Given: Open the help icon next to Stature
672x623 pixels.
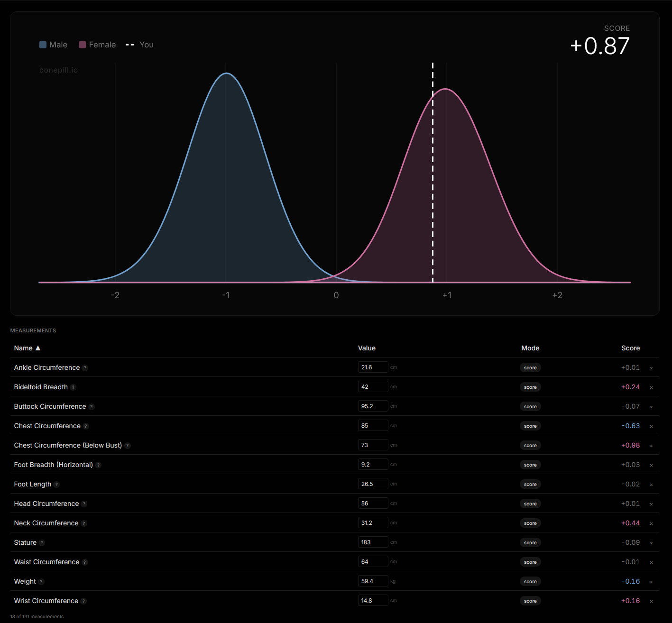Looking at the screenshot, I should (42, 543).
